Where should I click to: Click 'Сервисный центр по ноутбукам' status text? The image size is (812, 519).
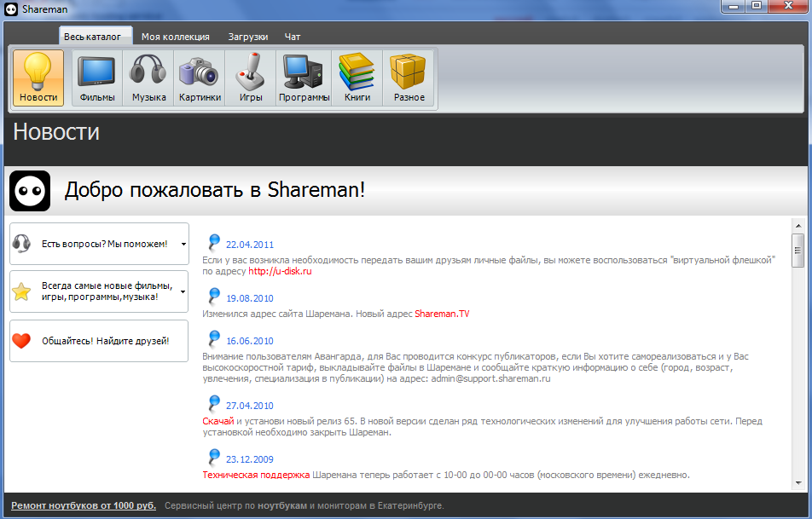point(235,505)
